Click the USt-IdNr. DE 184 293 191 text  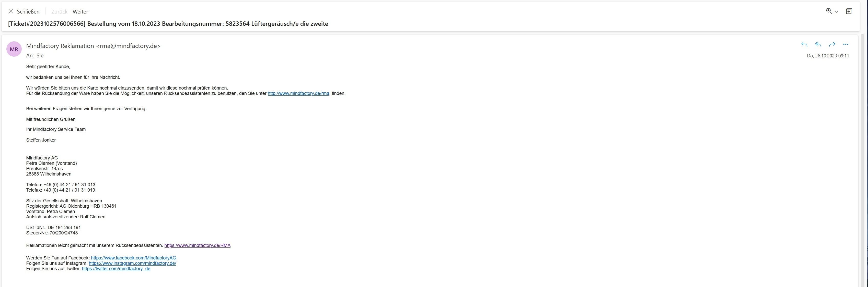(x=53, y=228)
